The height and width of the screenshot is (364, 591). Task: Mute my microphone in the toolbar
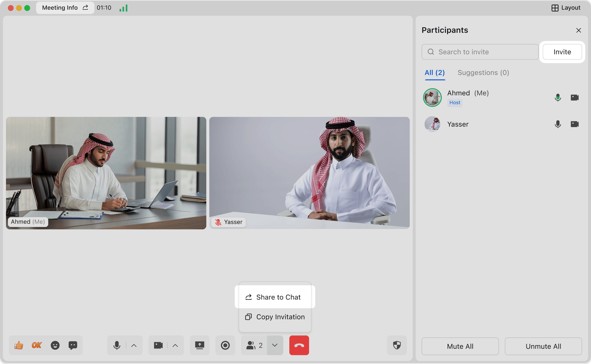117,345
